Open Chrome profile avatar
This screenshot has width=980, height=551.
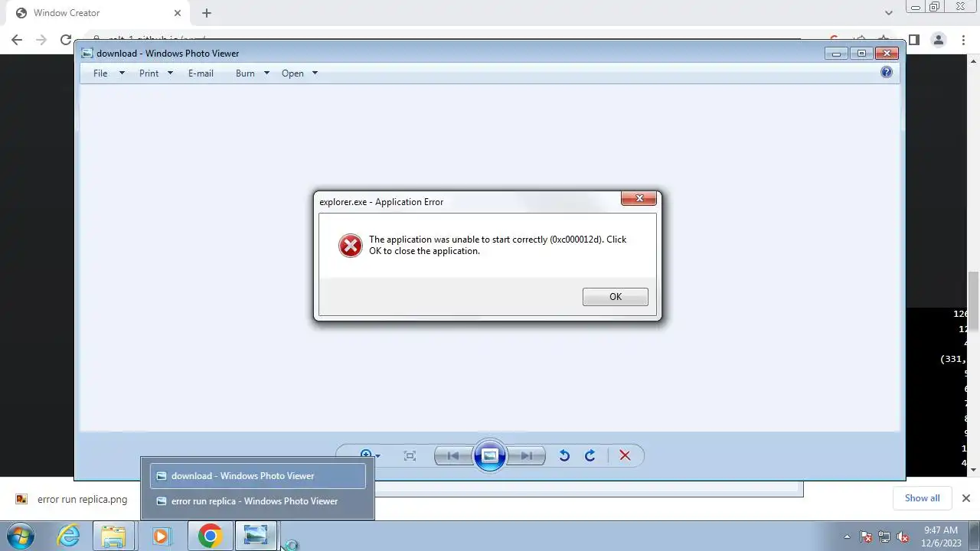(x=938, y=40)
